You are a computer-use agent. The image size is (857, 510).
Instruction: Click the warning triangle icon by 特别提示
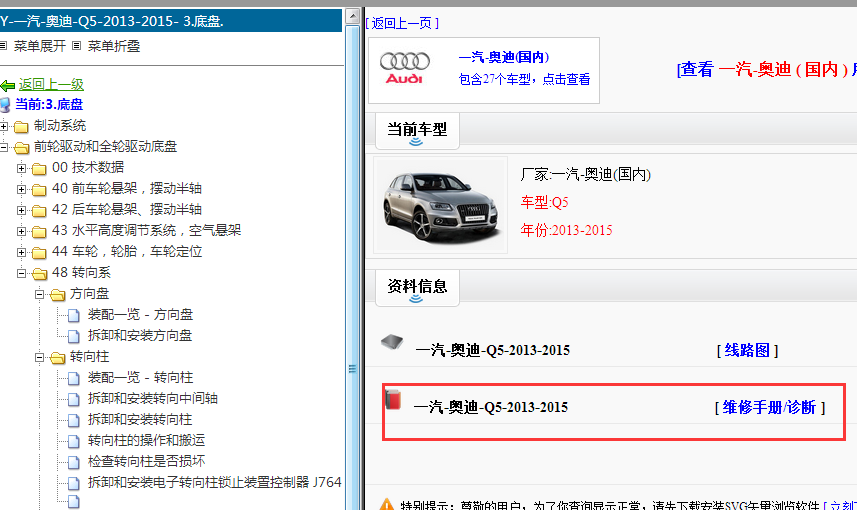click(386, 504)
